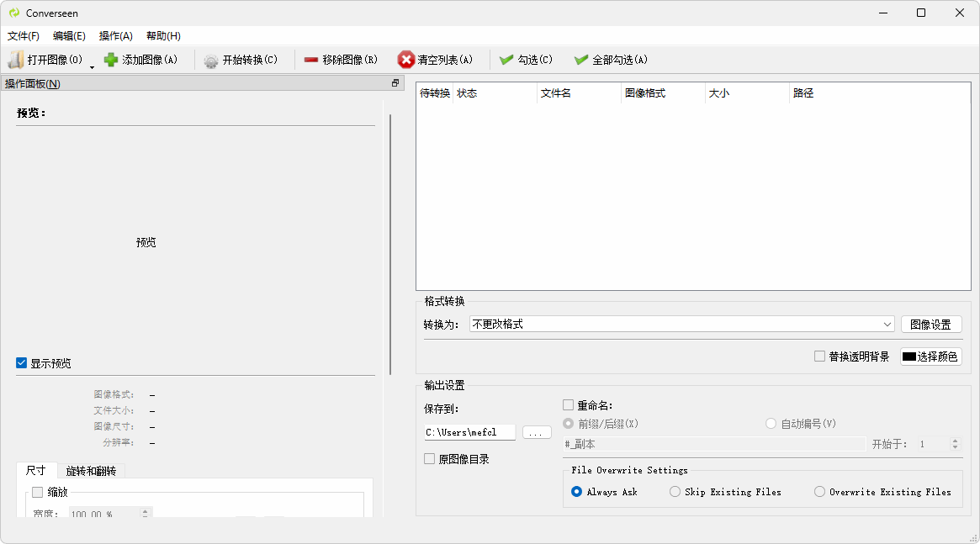Screen dimensions: 980x544
Task: Increase the 开始于 spinner value
Action: [955, 441]
